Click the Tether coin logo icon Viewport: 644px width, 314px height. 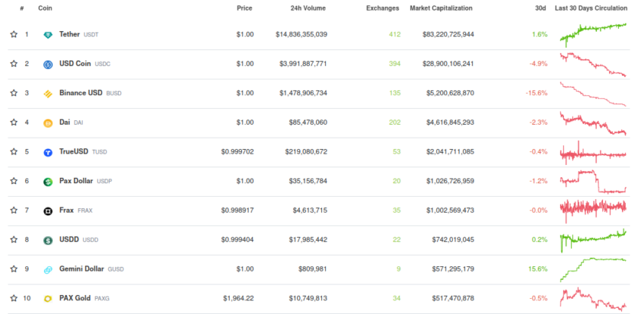click(x=48, y=35)
